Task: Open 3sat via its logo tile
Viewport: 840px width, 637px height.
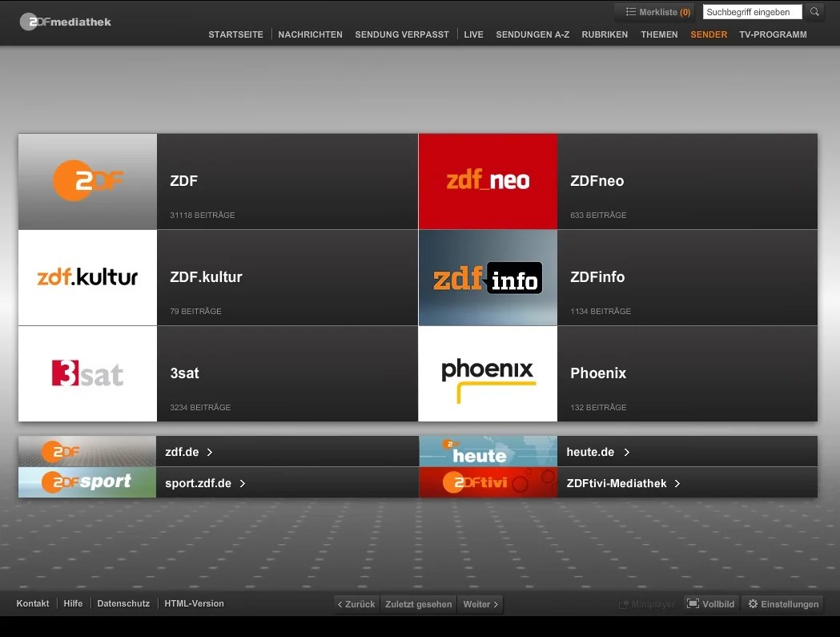Action: (86, 373)
